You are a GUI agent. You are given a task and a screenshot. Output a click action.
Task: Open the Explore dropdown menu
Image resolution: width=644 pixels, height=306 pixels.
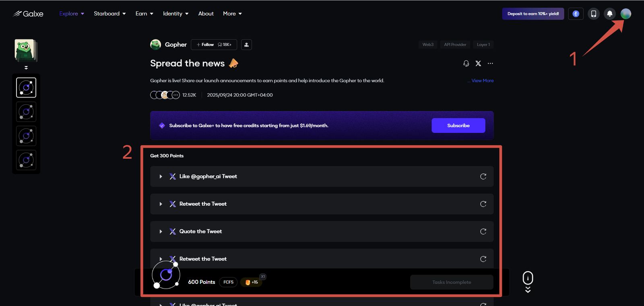click(x=72, y=14)
